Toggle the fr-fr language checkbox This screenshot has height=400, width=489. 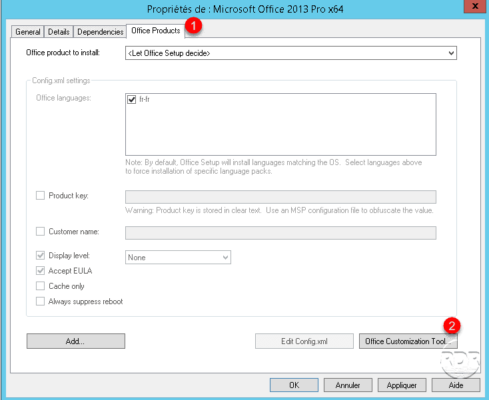pyautogui.click(x=132, y=99)
